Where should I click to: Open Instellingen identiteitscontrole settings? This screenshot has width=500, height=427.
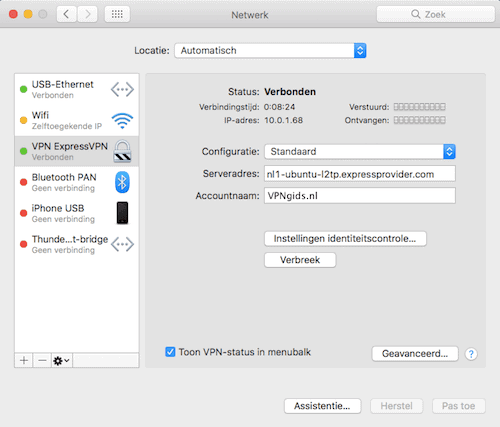click(345, 239)
